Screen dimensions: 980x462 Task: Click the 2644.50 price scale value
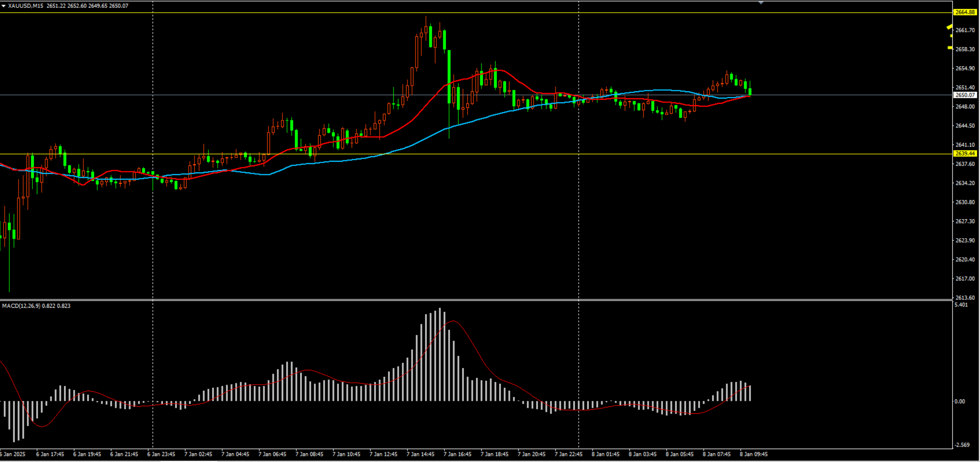click(x=965, y=126)
